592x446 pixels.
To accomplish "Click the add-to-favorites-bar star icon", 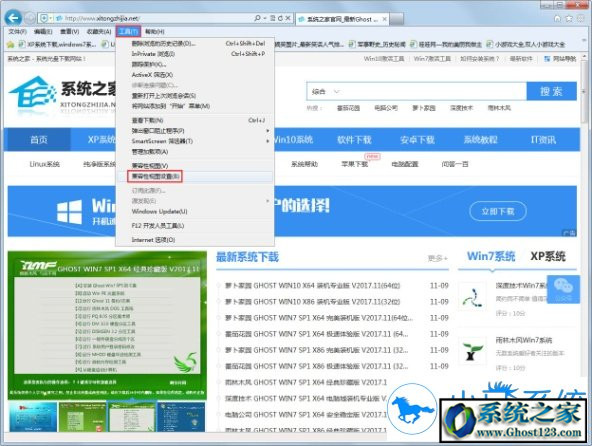I will [x=11, y=45].
